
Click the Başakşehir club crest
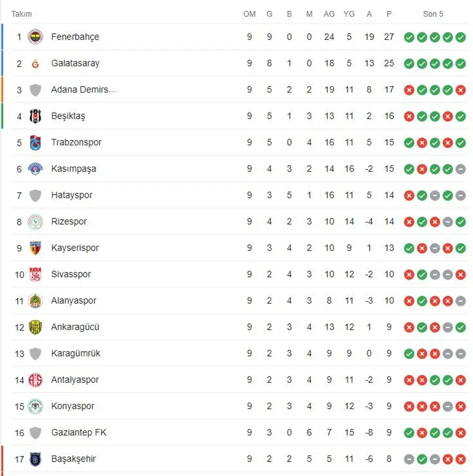point(35,459)
